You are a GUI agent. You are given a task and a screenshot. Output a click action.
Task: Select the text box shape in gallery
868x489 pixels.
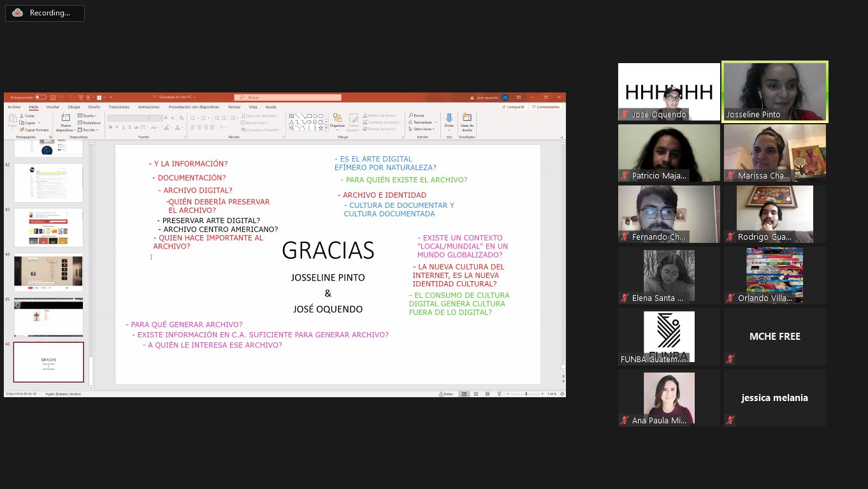291,116
